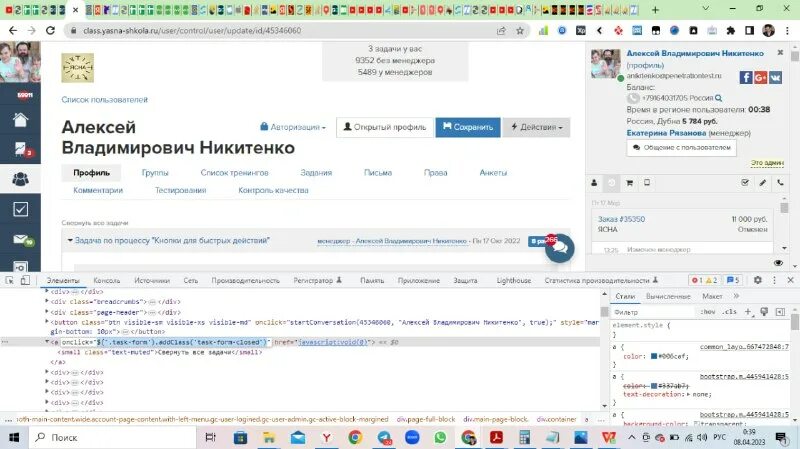Open Windows taskbar search box Поиск
The height and width of the screenshot is (449, 800).
tap(112, 437)
